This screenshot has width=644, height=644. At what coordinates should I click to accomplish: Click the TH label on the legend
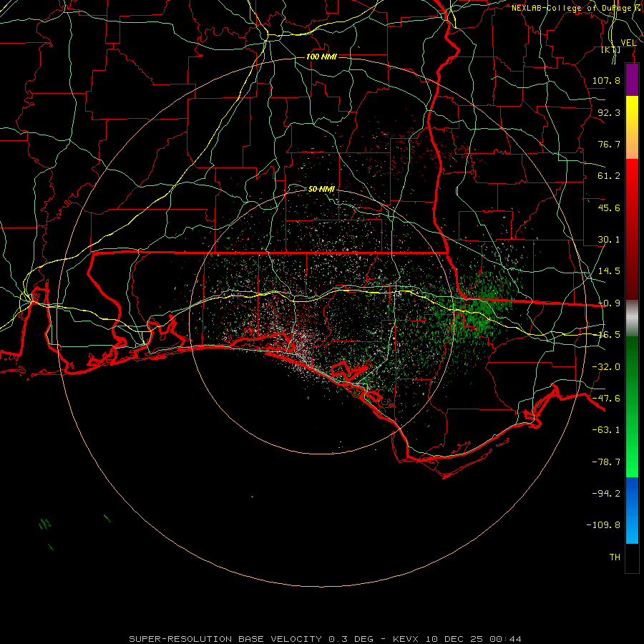pos(615,557)
